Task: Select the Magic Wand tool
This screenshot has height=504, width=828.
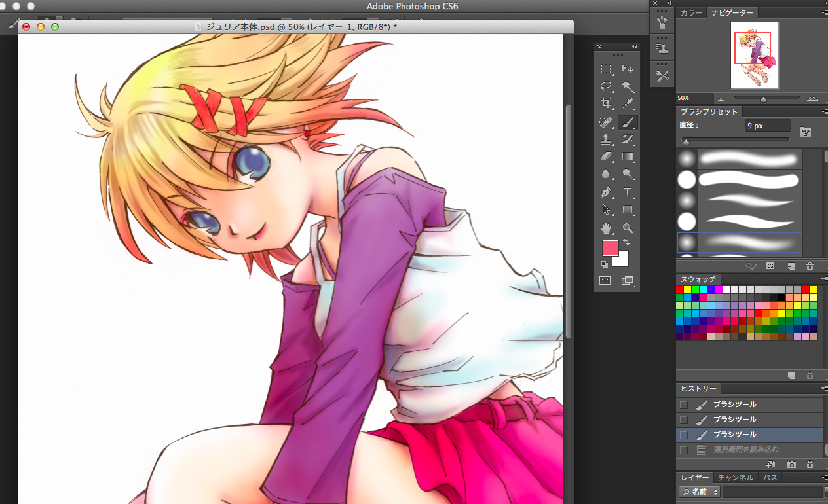Action: click(x=628, y=86)
